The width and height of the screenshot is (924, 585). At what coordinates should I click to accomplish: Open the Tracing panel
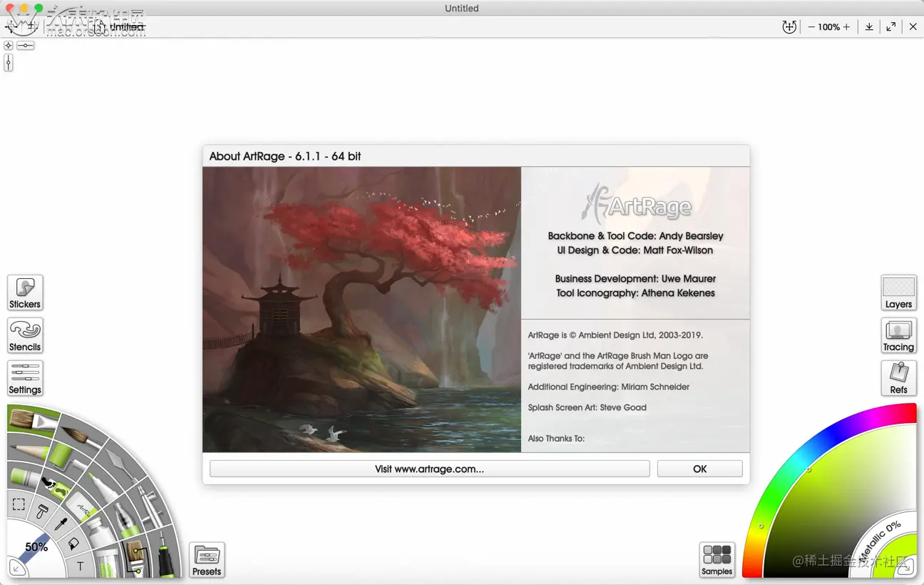[898, 336]
